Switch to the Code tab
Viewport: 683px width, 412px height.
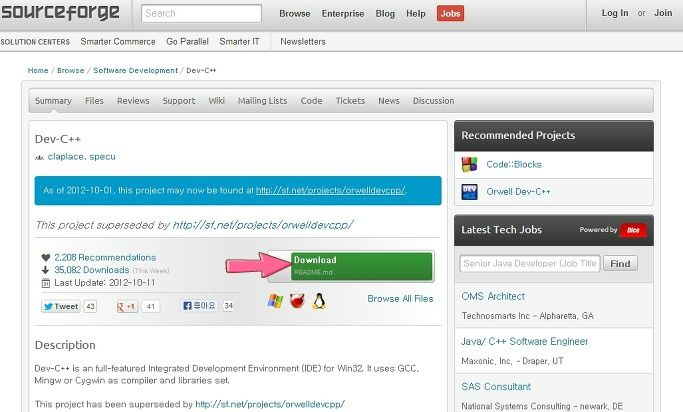[311, 101]
